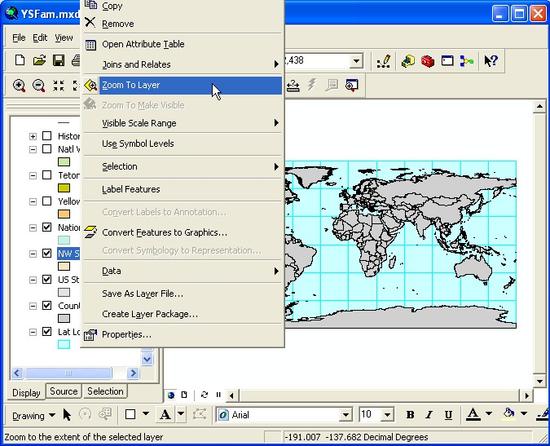Open the font size 10 dropdown

pyautogui.click(x=387, y=415)
